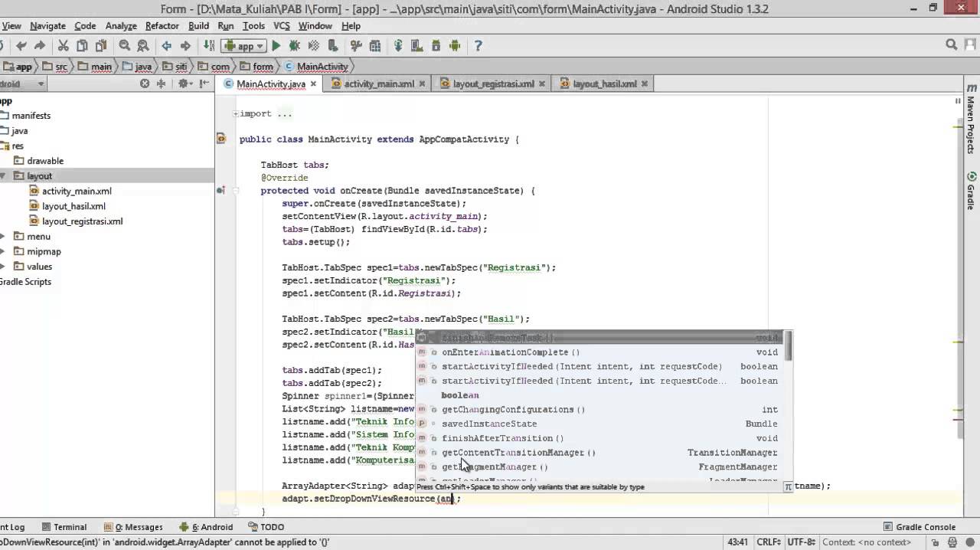Expand the values folder node

pyautogui.click(x=4, y=267)
